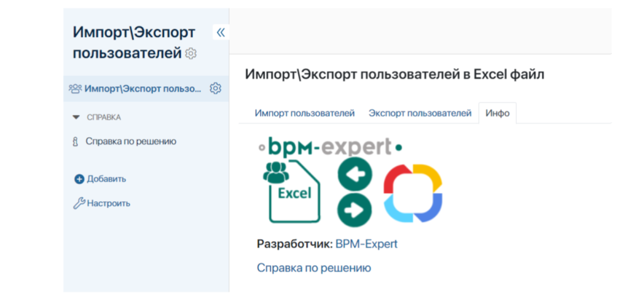Click the Импорт\Экспорт пользователей в Excel файл heading
The image size is (644, 297).
pyautogui.click(x=394, y=74)
